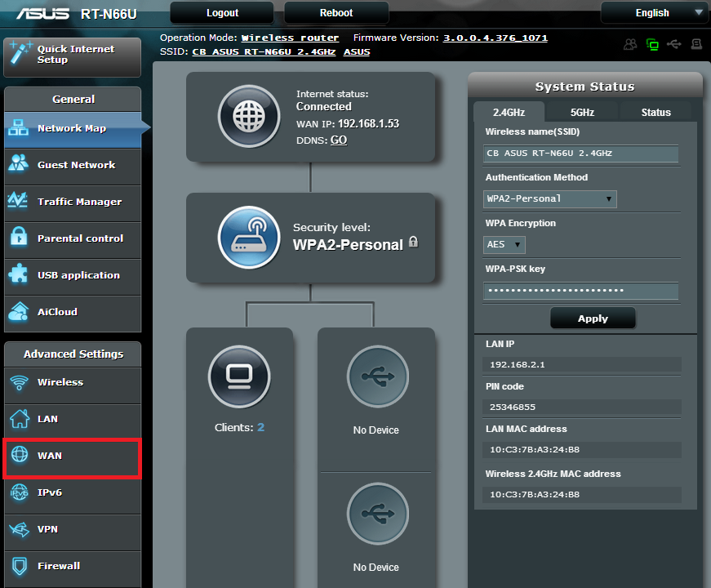
Task: Click the LAN IP value 192.168.2.1
Action: tap(518, 364)
